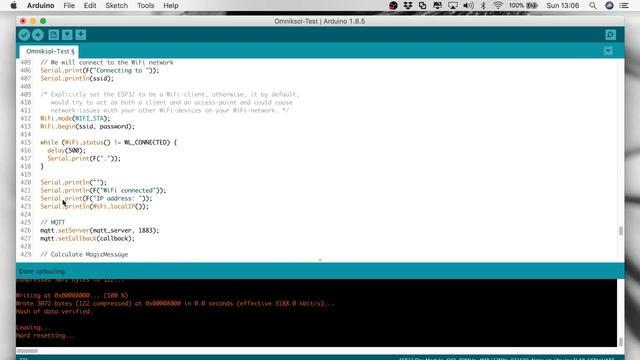Screen dimensions: 640x360
Task: Open the Sketch menu
Action: [116, 5]
